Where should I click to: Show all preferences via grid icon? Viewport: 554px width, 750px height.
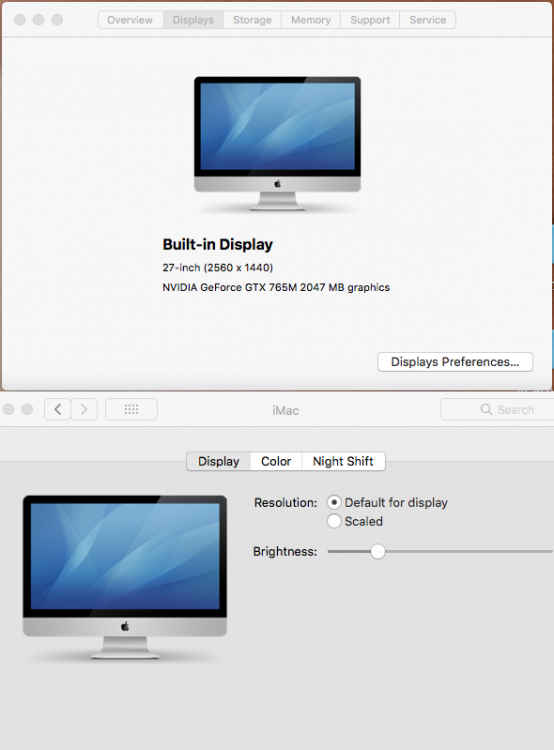coord(131,409)
